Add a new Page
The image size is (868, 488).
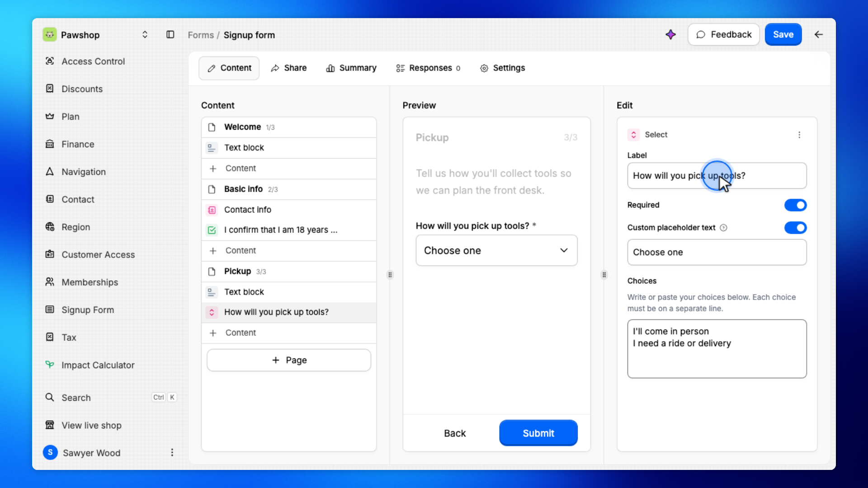point(289,360)
